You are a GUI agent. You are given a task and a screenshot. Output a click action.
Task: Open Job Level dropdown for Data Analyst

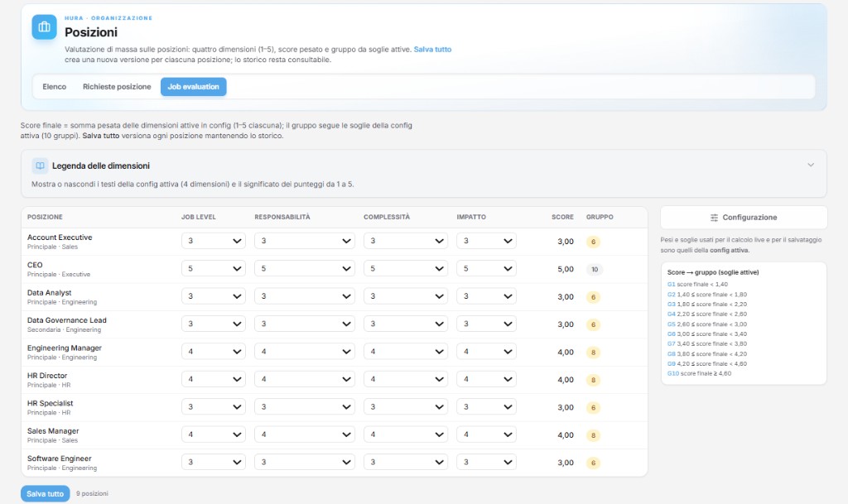coord(214,296)
